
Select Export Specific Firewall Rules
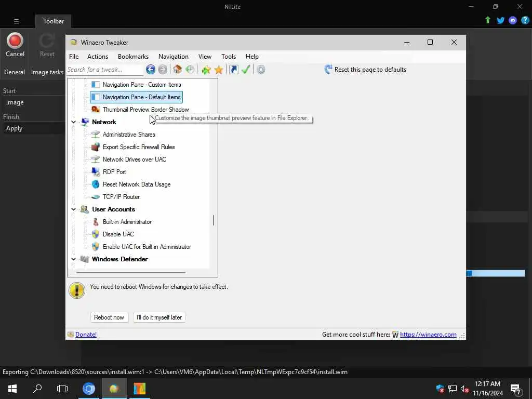[x=138, y=147]
